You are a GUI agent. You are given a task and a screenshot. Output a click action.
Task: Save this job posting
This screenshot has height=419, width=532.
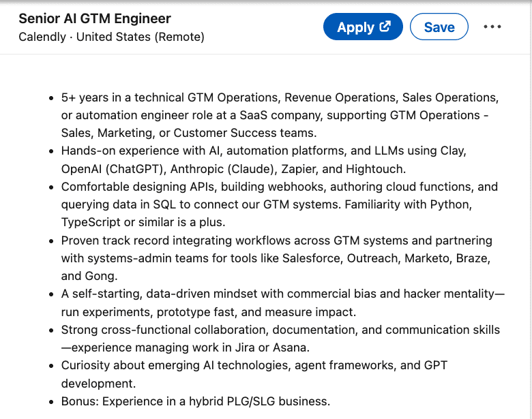tap(439, 27)
